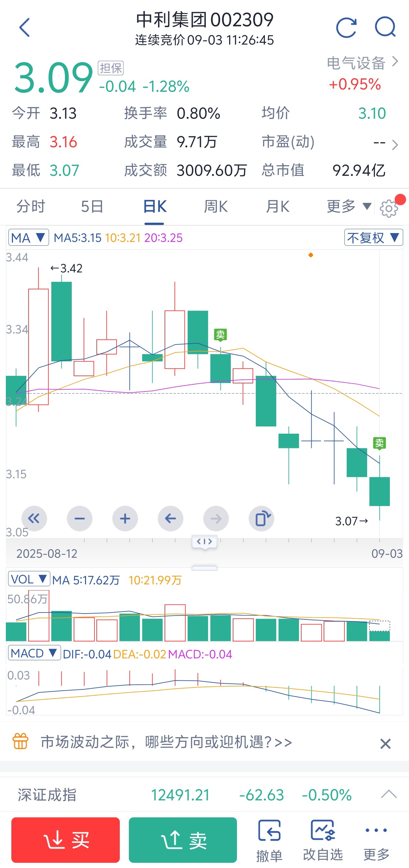The height and width of the screenshot is (868, 409).
Task: Open 改自选 watchlist edit
Action: (x=323, y=840)
